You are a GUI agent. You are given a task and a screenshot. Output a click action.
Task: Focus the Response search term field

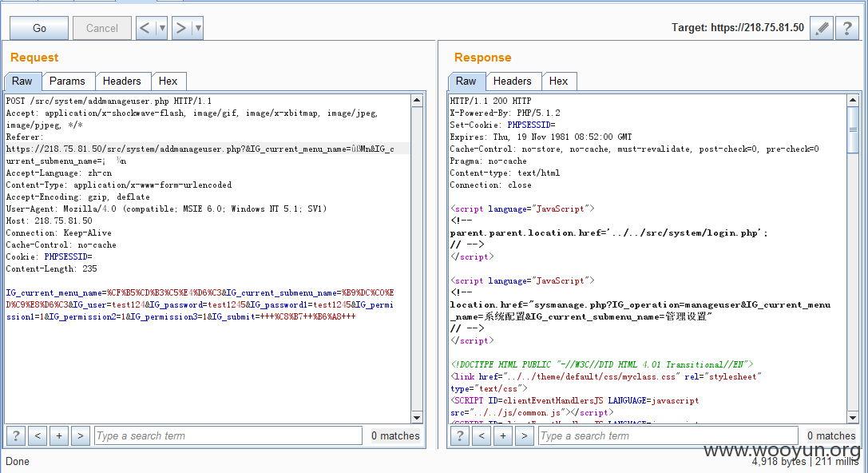[668, 436]
